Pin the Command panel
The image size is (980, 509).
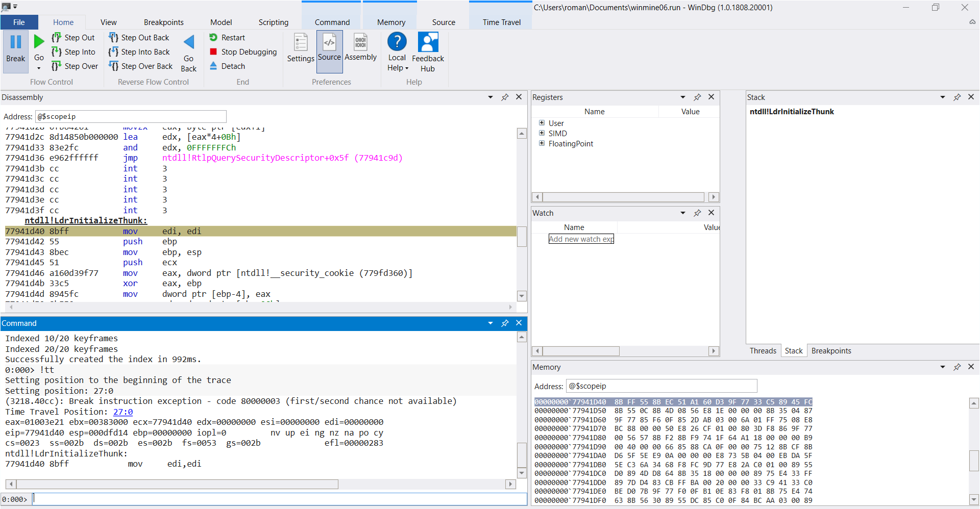pyautogui.click(x=505, y=323)
